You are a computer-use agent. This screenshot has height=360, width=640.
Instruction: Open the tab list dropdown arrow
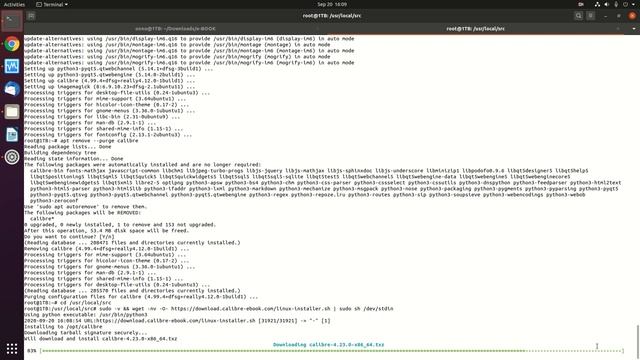pyautogui.click(x=633, y=29)
